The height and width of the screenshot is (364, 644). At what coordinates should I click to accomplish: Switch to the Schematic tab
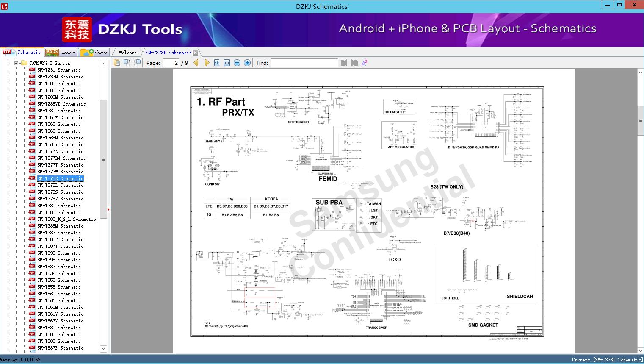point(22,52)
